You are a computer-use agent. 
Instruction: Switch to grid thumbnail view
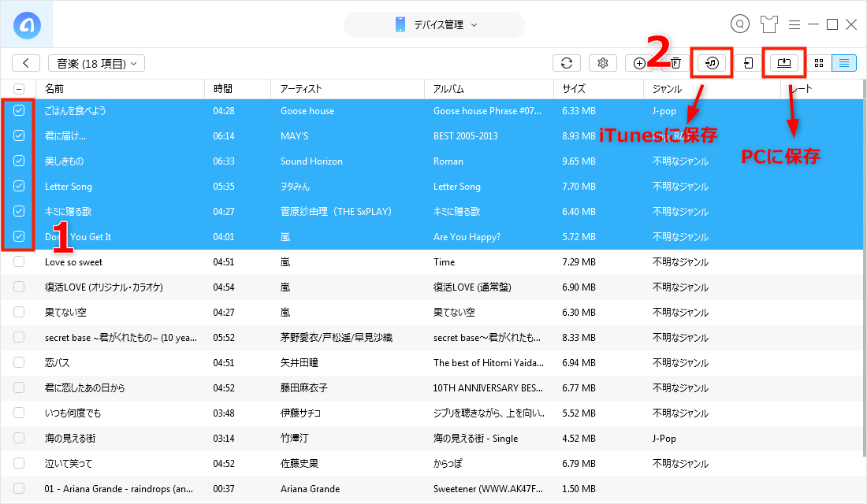819,63
